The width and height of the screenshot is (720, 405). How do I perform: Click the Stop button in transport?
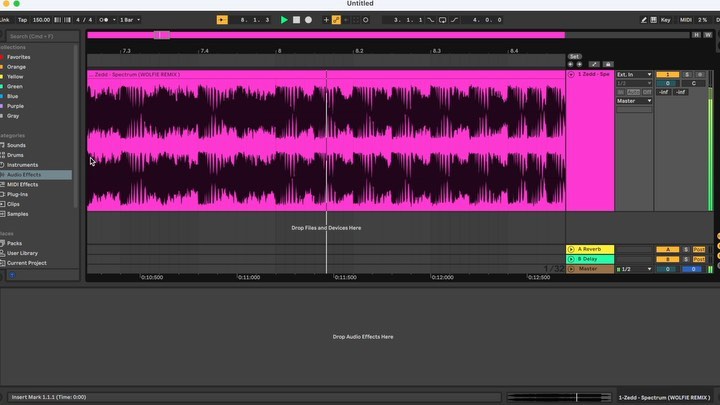pyautogui.click(x=296, y=19)
